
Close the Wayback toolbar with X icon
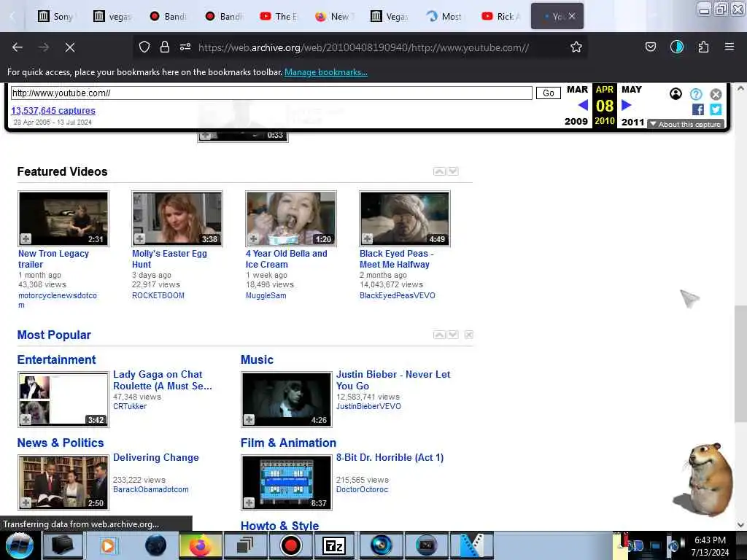click(x=716, y=94)
